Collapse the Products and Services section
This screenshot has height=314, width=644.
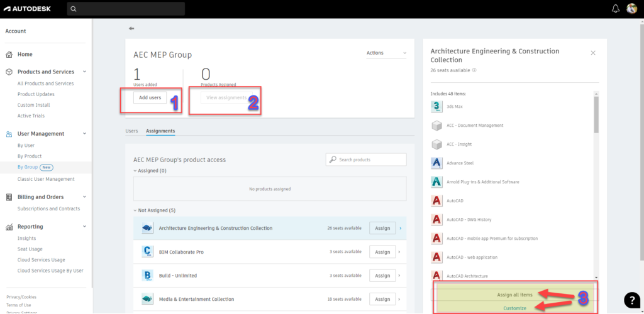[84, 72]
